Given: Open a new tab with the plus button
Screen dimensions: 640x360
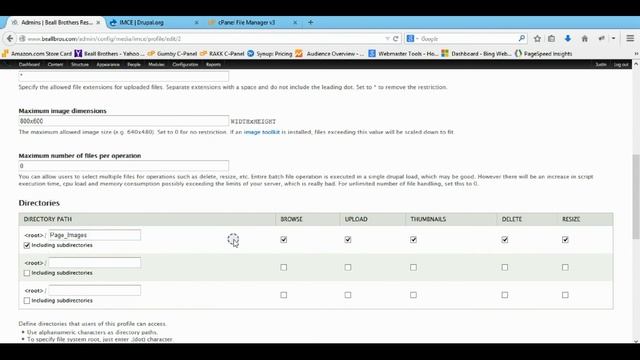Looking at the screenshot, I should tap(311, 22).
